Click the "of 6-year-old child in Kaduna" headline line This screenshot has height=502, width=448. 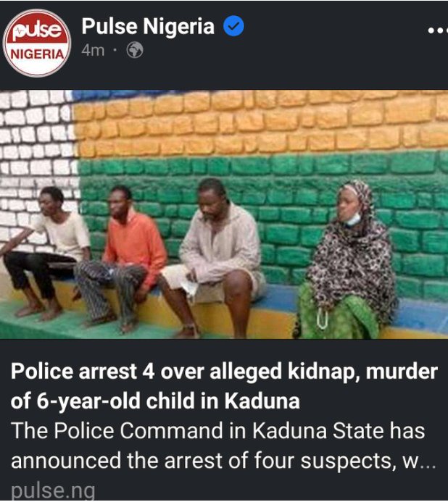155,401
